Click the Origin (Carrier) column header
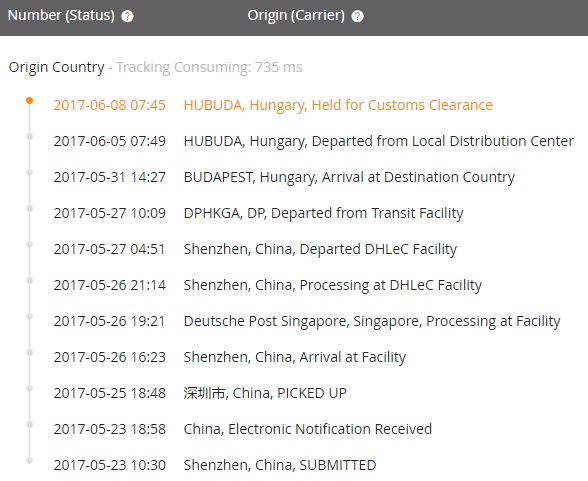The image size is (588, 481). click(x=296, y=16)
